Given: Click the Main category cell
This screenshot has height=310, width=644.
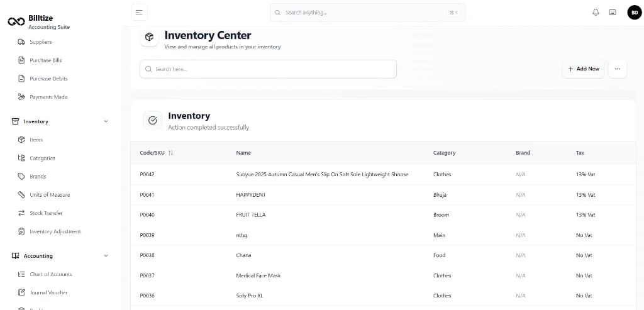Looking at the screenshot, I should 439,235.
